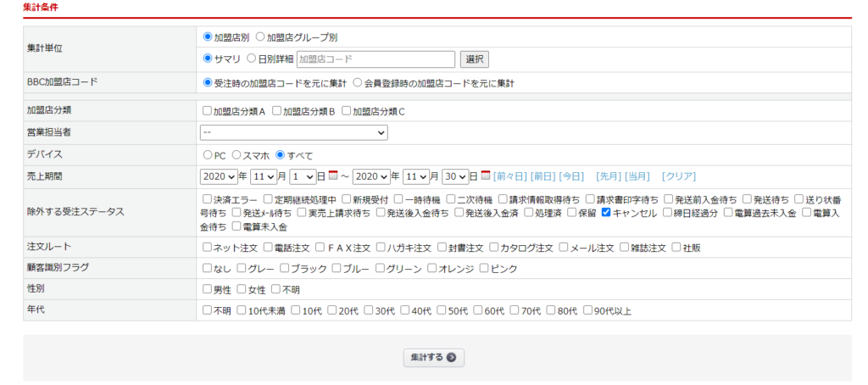Click the 選択 button
The height and width of the screenshot is (385, 868).
(x=475, y=59)
